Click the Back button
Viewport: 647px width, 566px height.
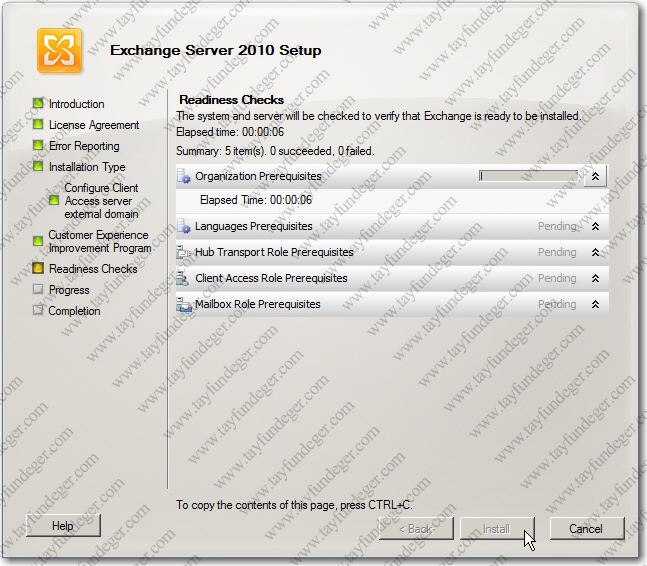click(x=416, y=528)
